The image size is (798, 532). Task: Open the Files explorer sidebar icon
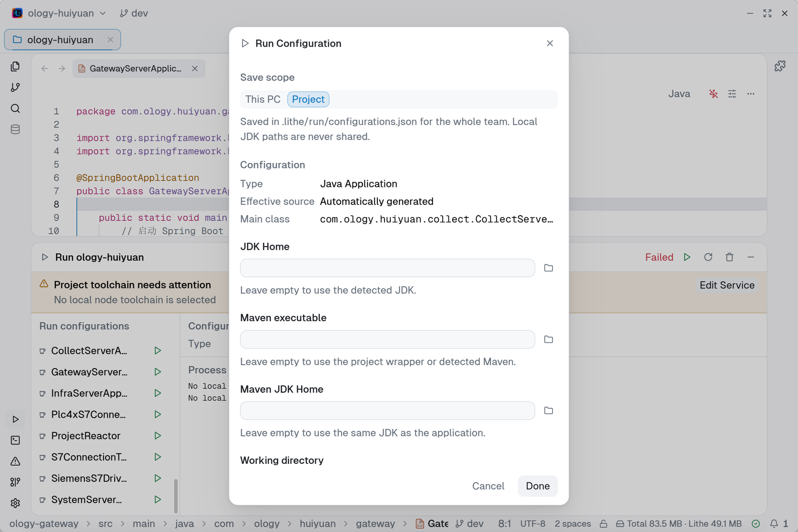point(15,66)
